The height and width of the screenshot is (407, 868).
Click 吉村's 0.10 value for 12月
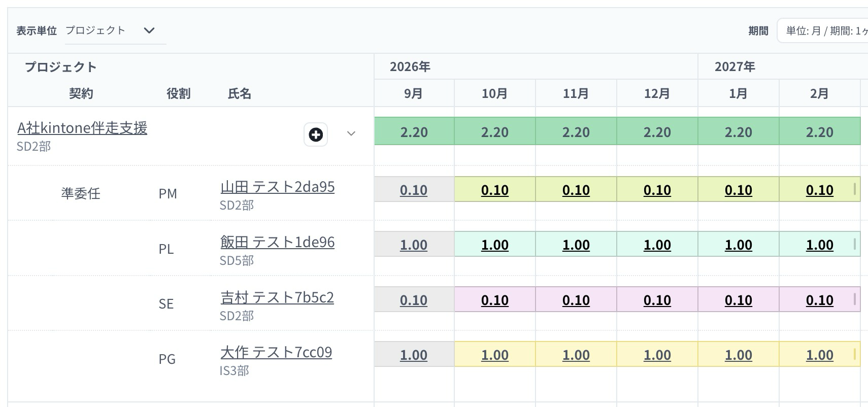point(657,300)
